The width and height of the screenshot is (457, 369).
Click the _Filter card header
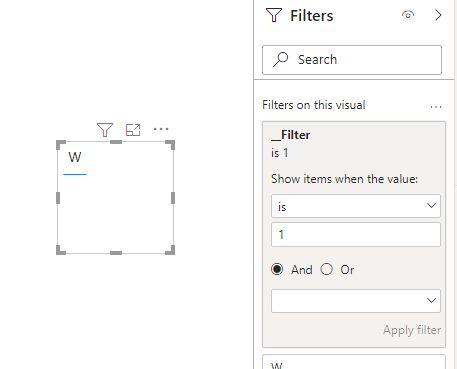click(x=290, y=135)
